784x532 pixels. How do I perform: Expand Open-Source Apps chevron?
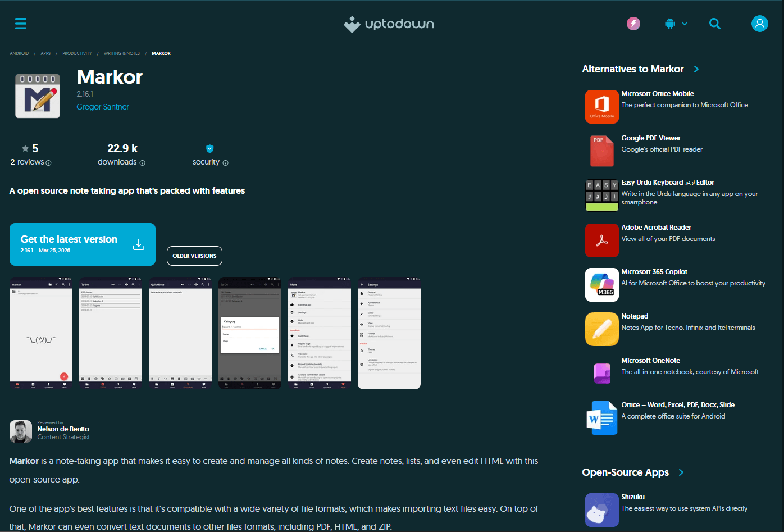[681, 472]
